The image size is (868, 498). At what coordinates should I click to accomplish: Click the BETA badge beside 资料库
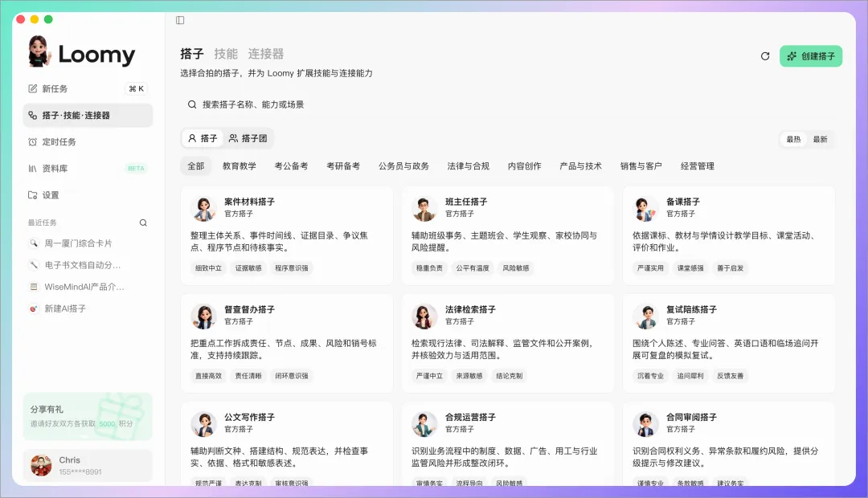136,168
